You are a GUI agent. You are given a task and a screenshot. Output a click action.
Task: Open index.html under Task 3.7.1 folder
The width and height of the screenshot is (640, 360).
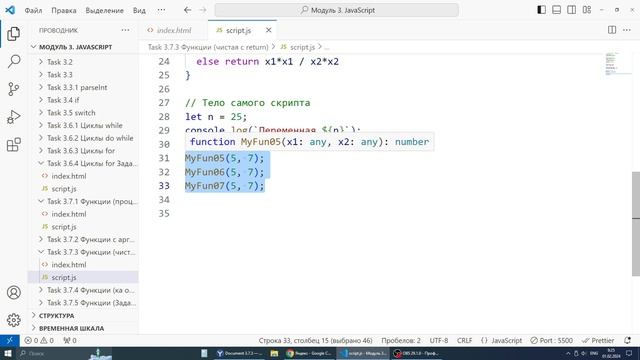(x=83, y=214)
